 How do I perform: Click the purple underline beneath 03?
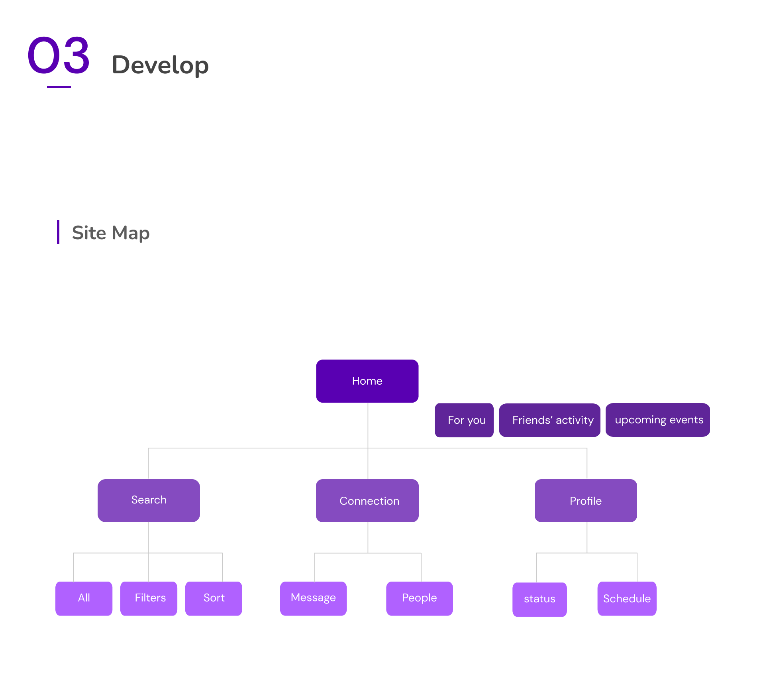59,87
